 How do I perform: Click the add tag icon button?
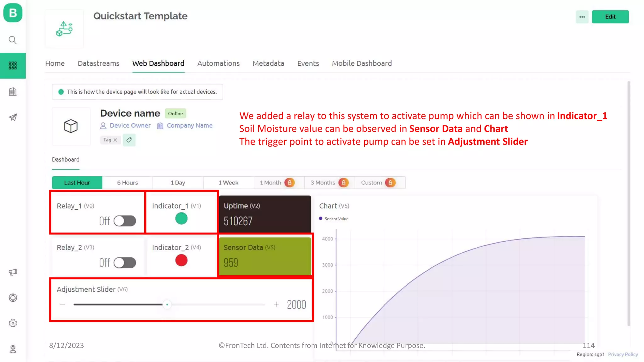(129, 140)
